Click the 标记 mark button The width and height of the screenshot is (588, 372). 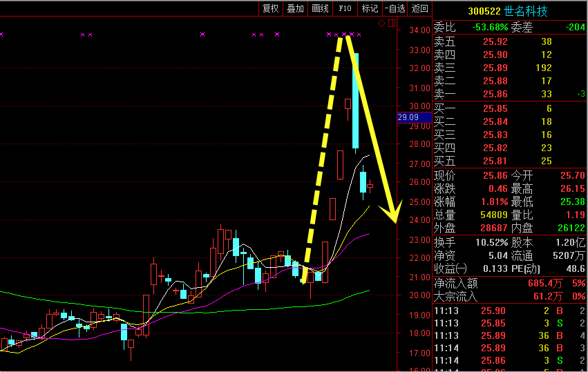pyautogui.click(x=370, y=8)
